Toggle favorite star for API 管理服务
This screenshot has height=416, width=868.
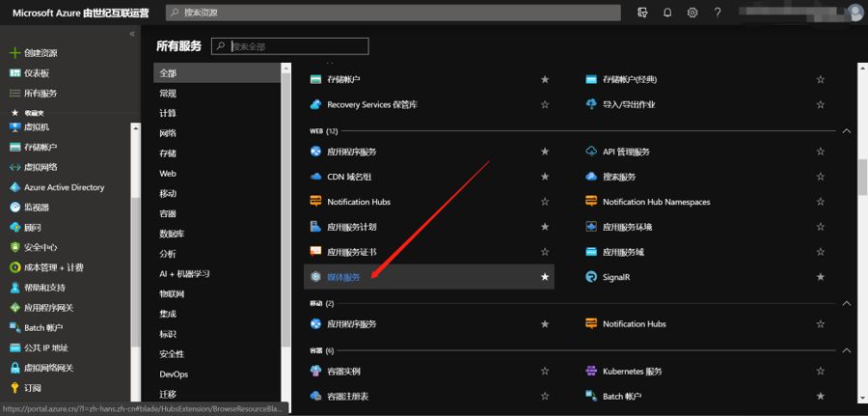tap(821, 152)
